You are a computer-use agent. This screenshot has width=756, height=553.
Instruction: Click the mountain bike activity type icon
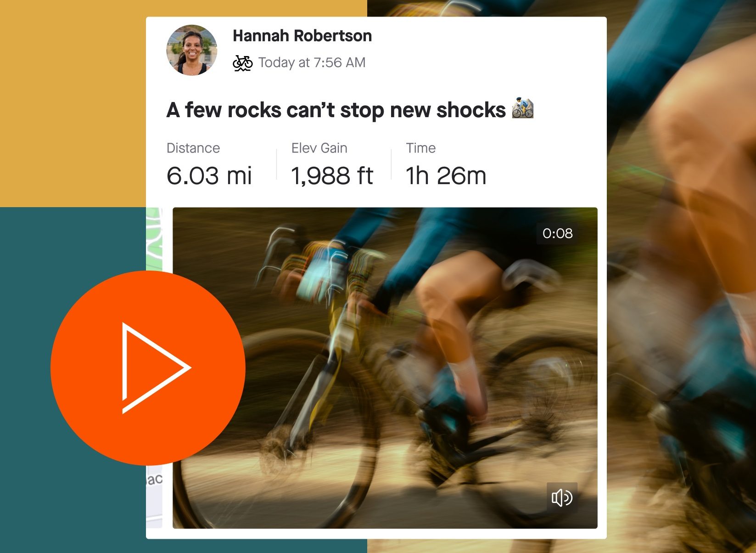[242, 63]
